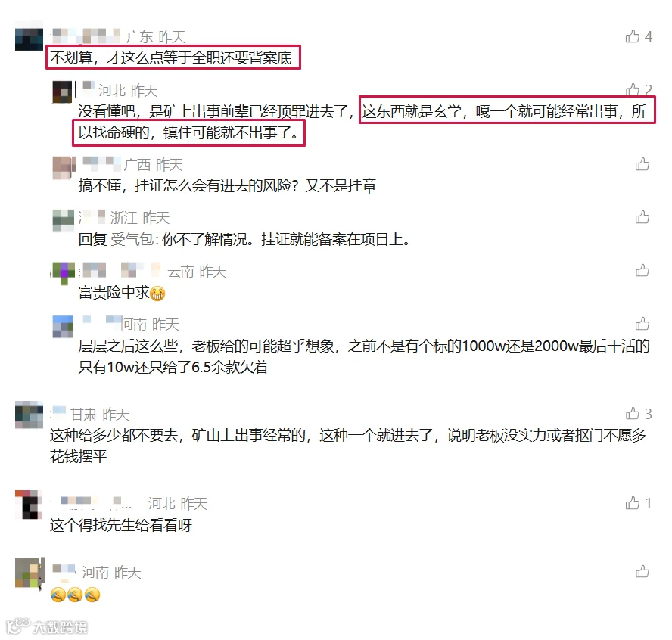Like the Henan crying-laughing emoji comment
The height and width of the screenshot is (640, 672).
click(x=642, y=571)
